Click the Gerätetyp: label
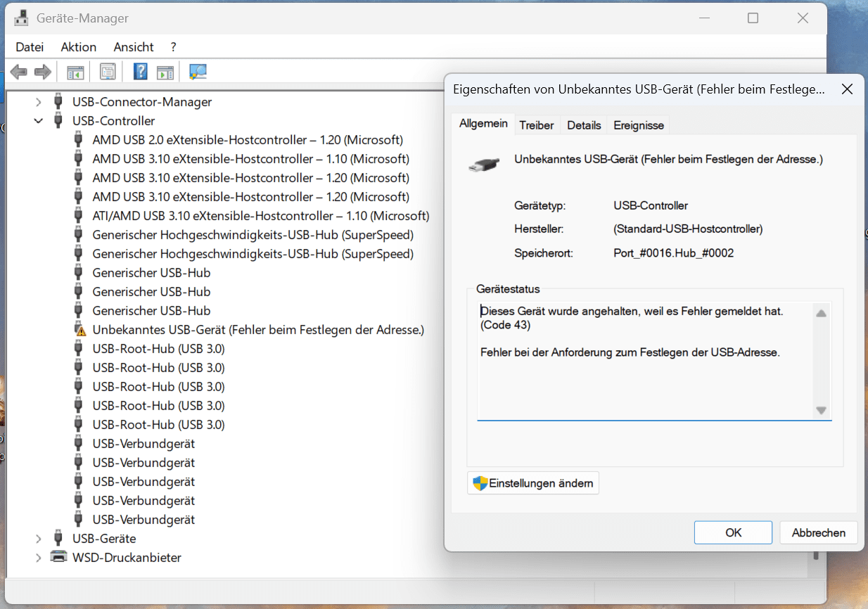Image resolution: width=868 pixels, height=609 pixels. point(540,206)
